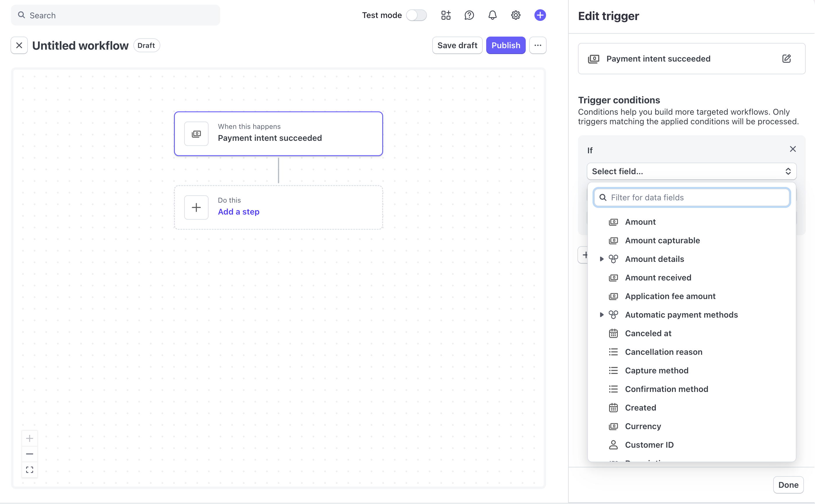Click the apps grid plus icon

coord(446,15)
